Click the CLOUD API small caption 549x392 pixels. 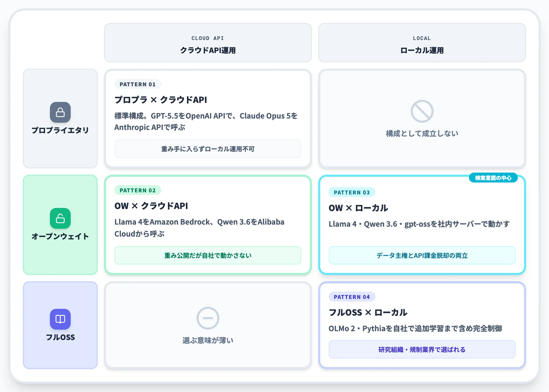coord(208,38)
